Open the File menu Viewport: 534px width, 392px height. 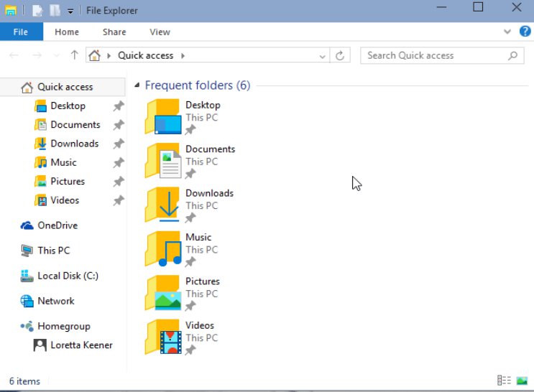(21, 32)
